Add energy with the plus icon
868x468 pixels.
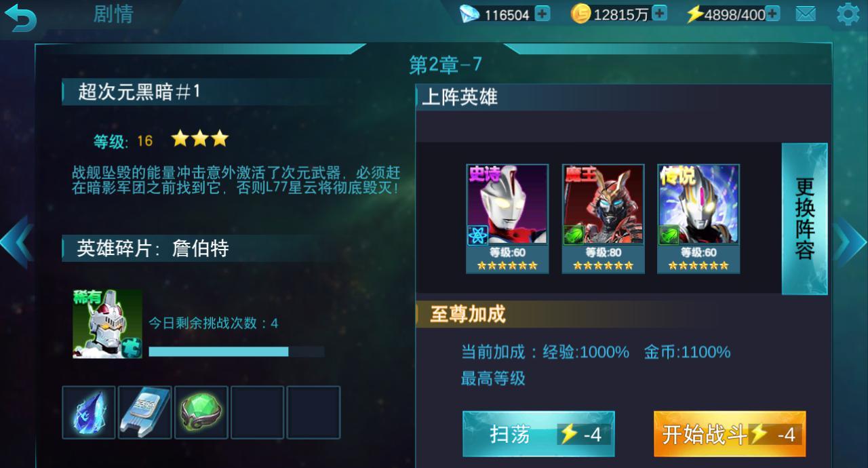click(772, 14)
